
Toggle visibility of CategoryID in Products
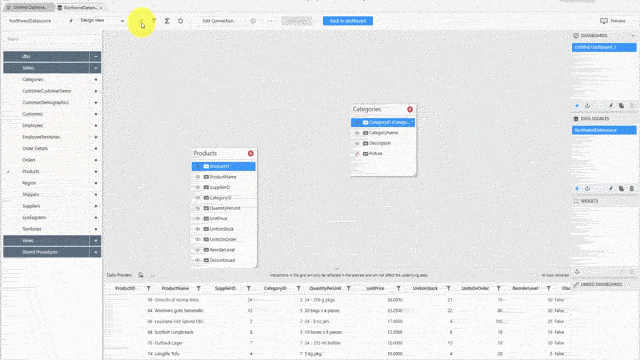198,198
